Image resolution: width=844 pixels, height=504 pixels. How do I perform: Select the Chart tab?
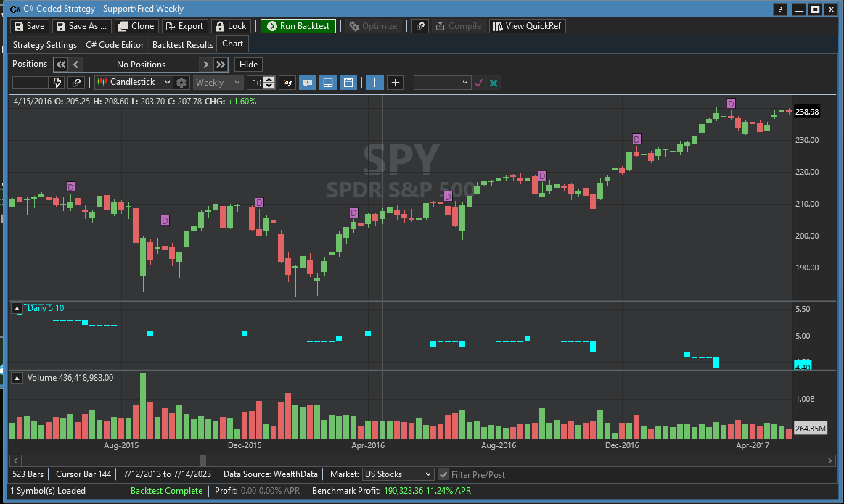coord(232,44)
